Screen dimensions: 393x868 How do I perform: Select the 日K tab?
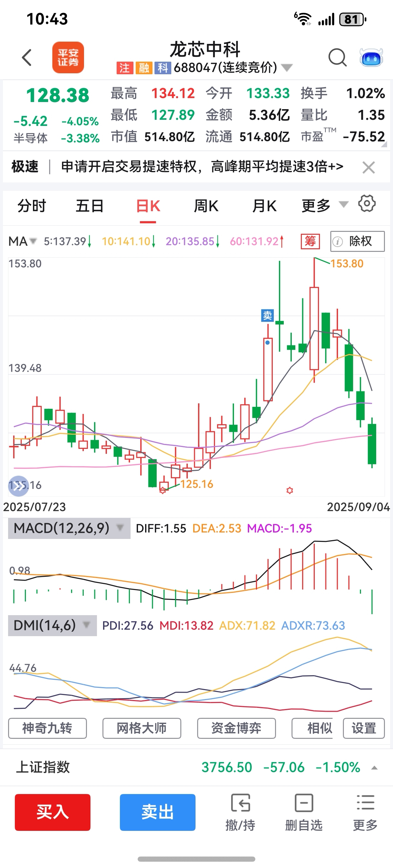point(148,206)
